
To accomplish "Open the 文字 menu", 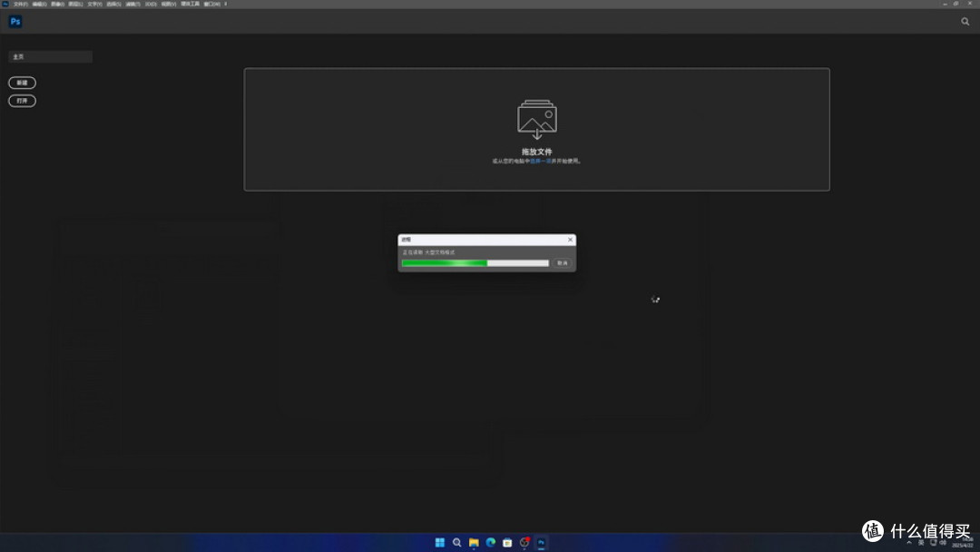I will [x=94, y=4].
